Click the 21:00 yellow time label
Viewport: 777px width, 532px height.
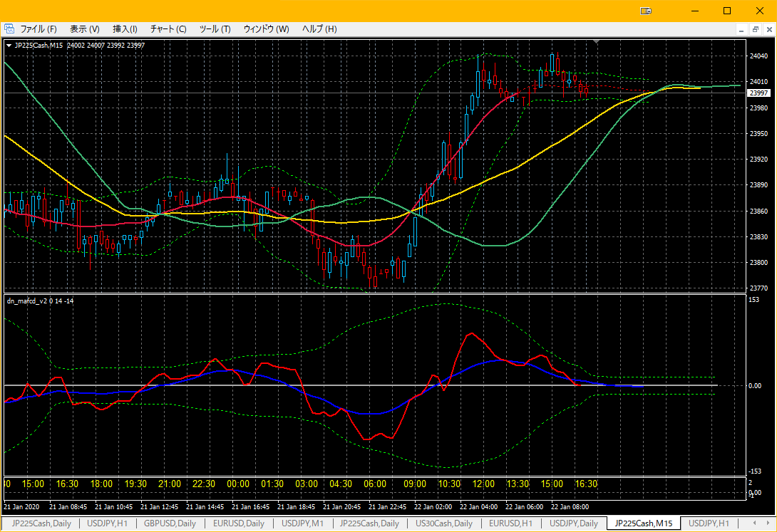point(170,484)
